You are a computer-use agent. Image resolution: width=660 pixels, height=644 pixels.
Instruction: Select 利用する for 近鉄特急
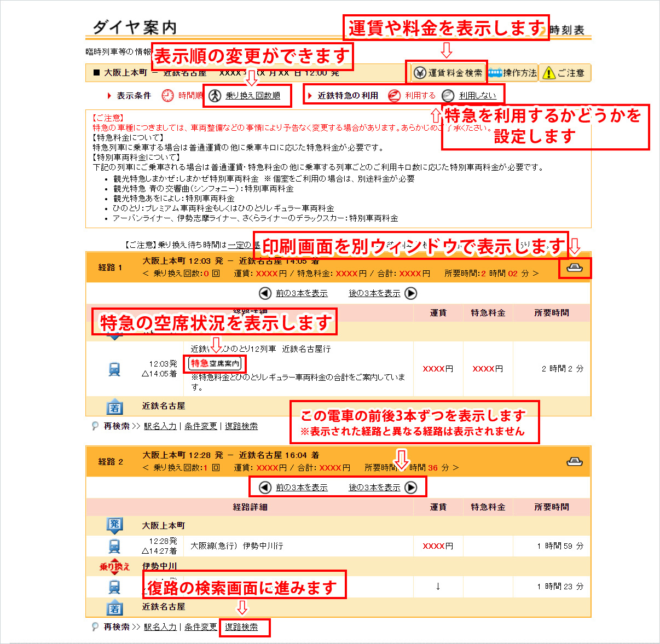420,96
